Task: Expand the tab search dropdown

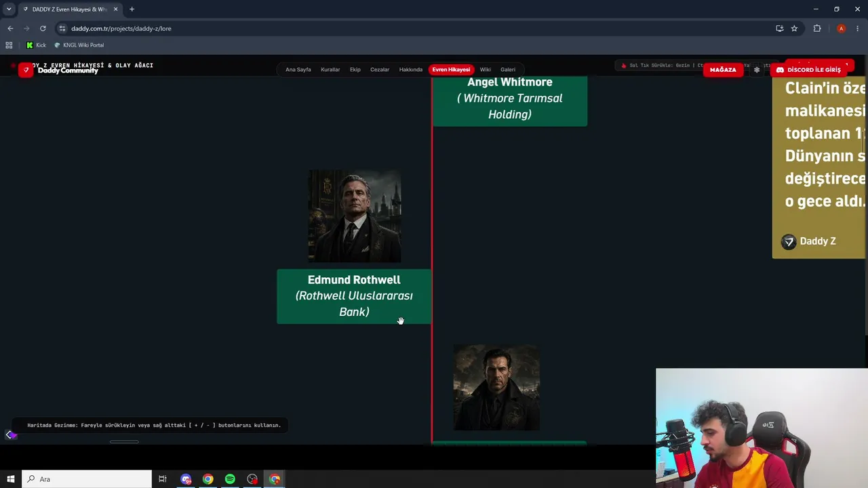Action: (x=9, y=9)
